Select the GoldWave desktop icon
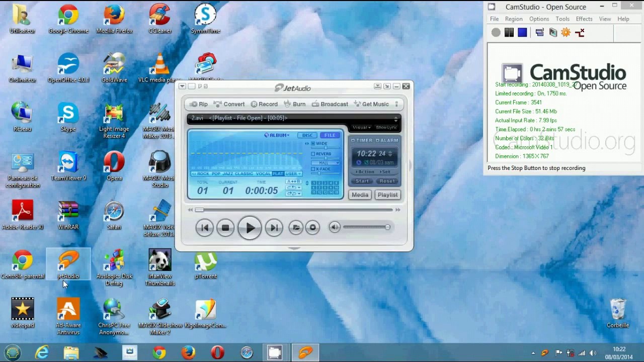 pyautogui.click(x=114, y=68)
